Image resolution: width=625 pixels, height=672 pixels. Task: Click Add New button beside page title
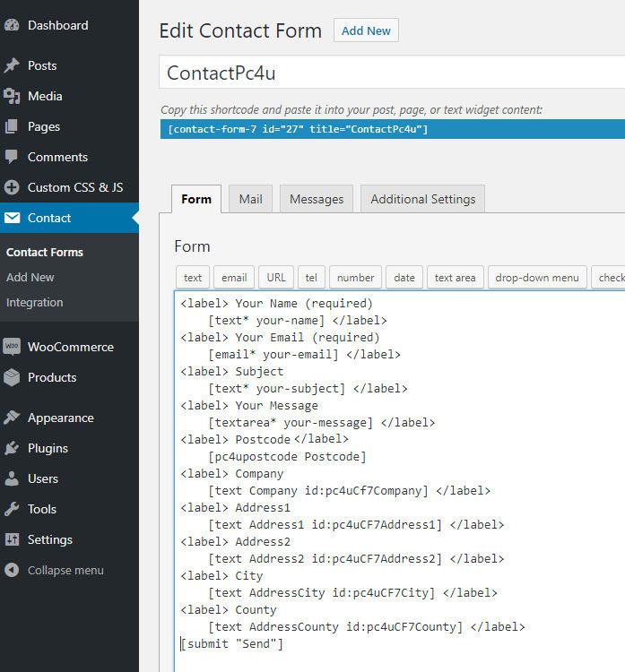(366, 30)
